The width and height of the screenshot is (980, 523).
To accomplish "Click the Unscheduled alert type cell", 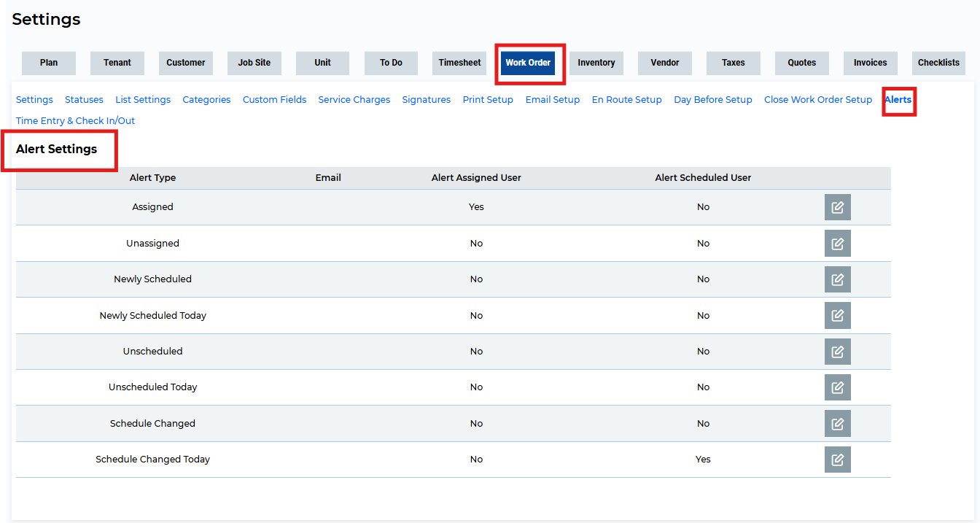I will tap(152, 352).
